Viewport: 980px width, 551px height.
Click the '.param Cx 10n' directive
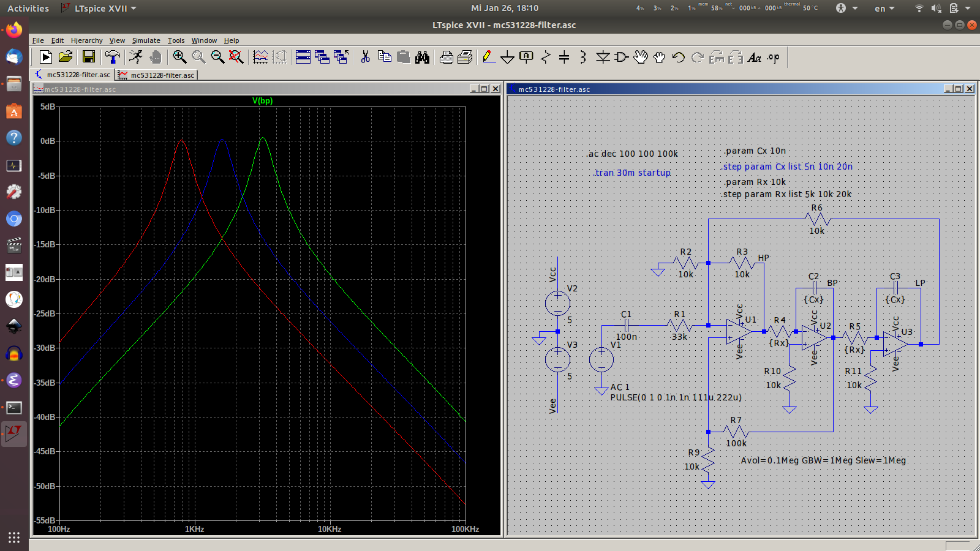point(755,151)
